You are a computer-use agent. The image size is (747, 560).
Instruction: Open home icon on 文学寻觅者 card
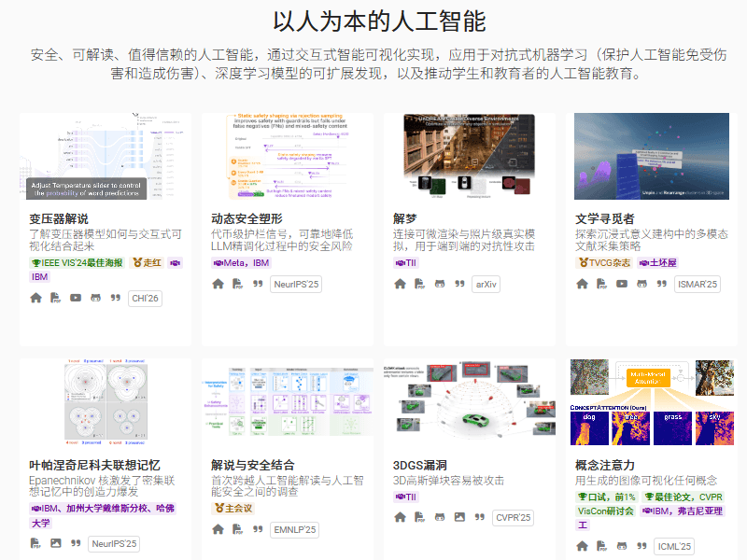pyautogui.click(x=582, y=285)
